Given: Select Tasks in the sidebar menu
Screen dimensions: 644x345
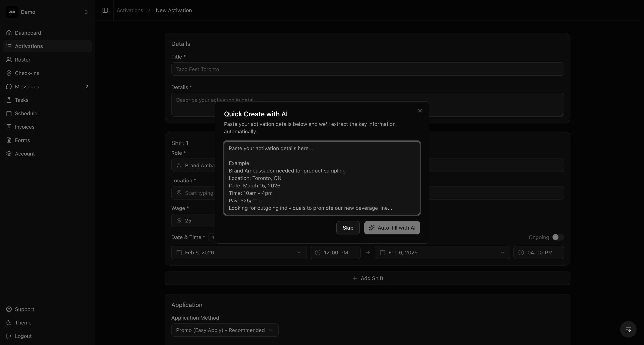Looking at the screenshot, I should pyautogui.click(x=21, y=100).
